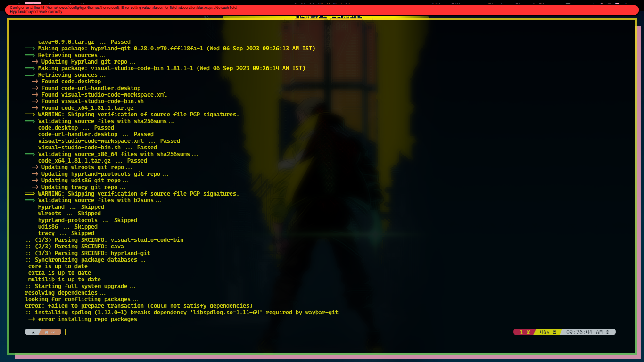Dismiss the red Hyprland config error notification
Image resolution: width=644 pixels, height=362 pixels.
point(189,10)
